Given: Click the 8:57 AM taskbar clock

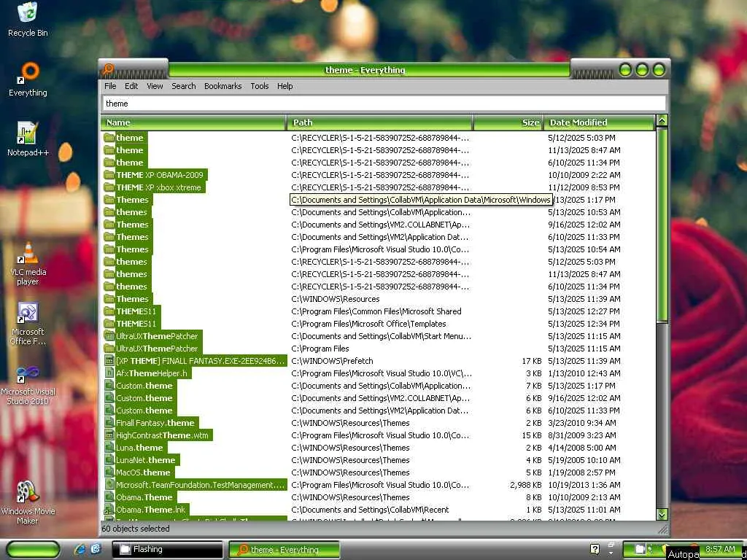Looking at the screenshot, I should 720,548.
